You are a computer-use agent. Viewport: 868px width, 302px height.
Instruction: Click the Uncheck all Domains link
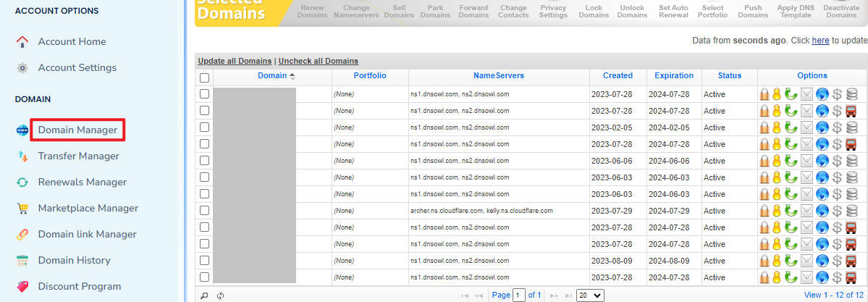point(319,61)
